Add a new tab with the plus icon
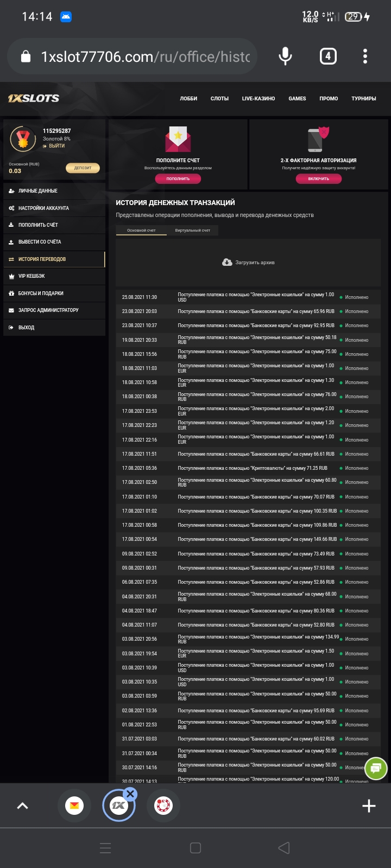The image size is (391, 868). (369, 806)
